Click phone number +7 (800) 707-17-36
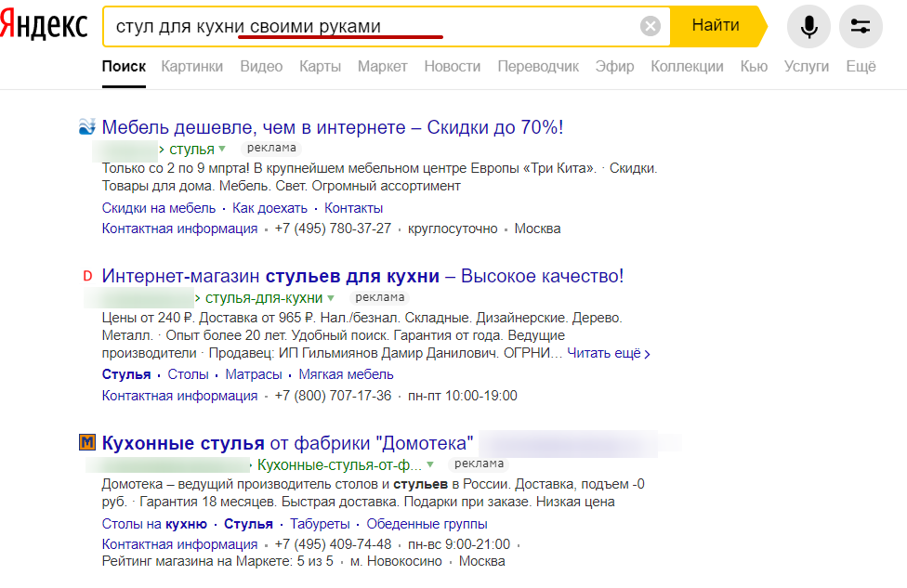The image size is (907, 588). pos(333,396)
